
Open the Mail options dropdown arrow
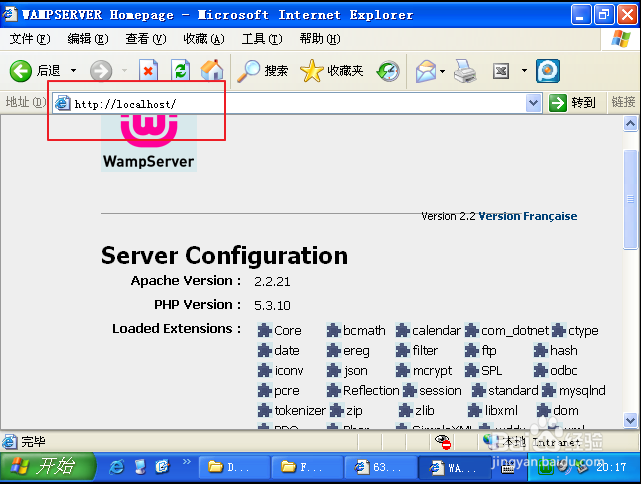pos(442,72)
